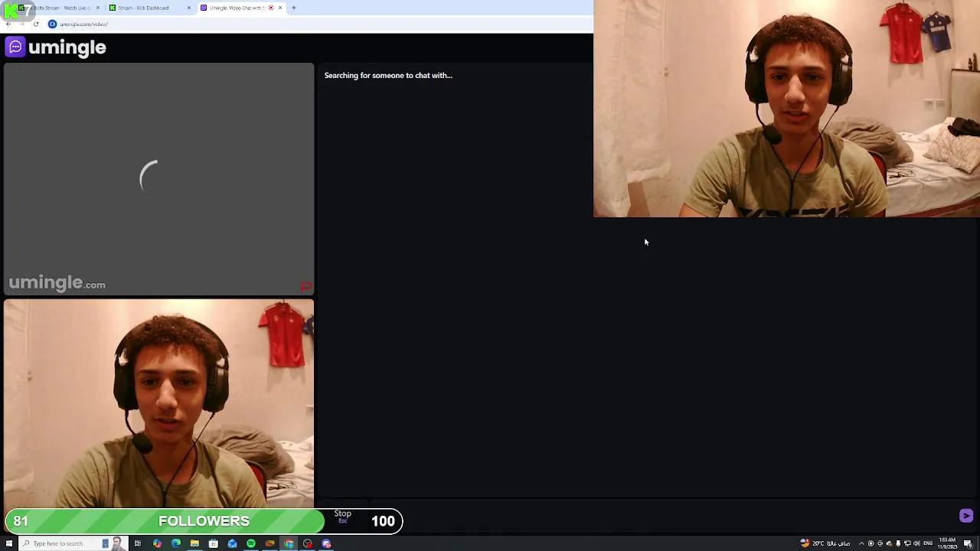This screenshot has width=980, height=551.
Task: Click the 'Searching for someone to chat with...' text
Action: pos(388,75)
